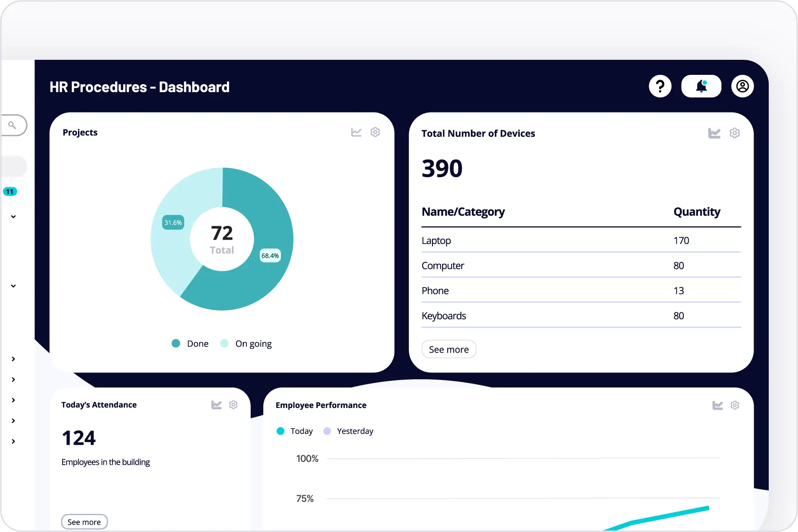The image size is (798, 532).
Task: Click the Employee Performance card title
Action: click(x=321, y=405)
